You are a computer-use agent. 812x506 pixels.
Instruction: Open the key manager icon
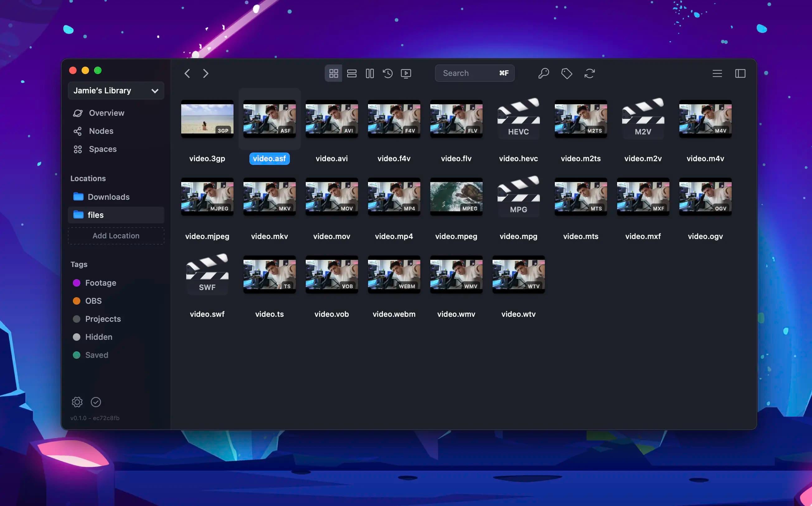[543, 73]
